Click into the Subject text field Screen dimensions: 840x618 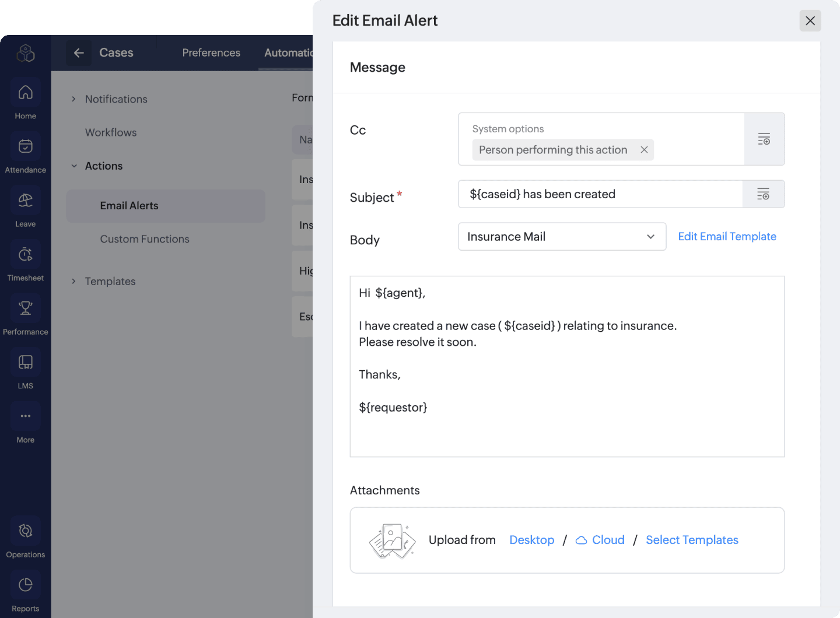tap(600, 194)
